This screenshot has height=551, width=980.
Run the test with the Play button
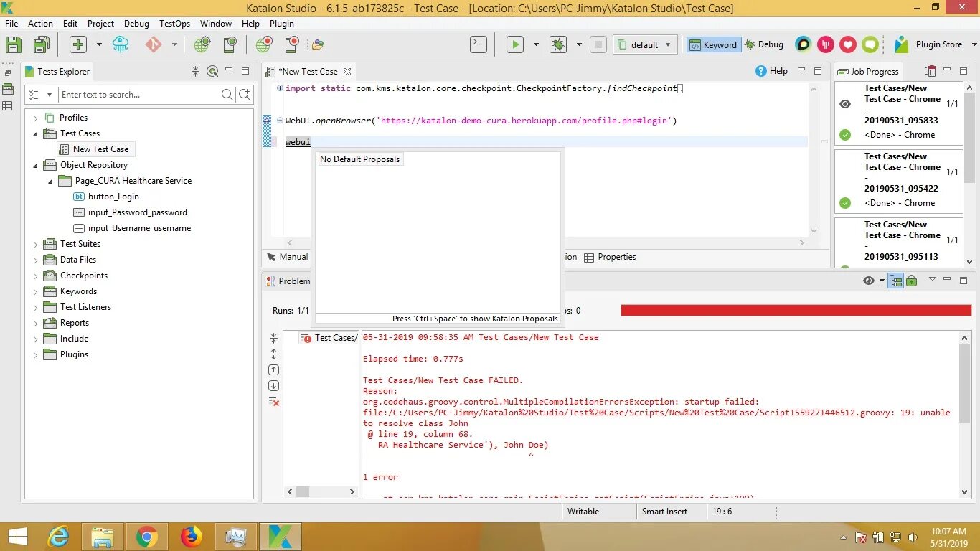click(x=515, y=44)
